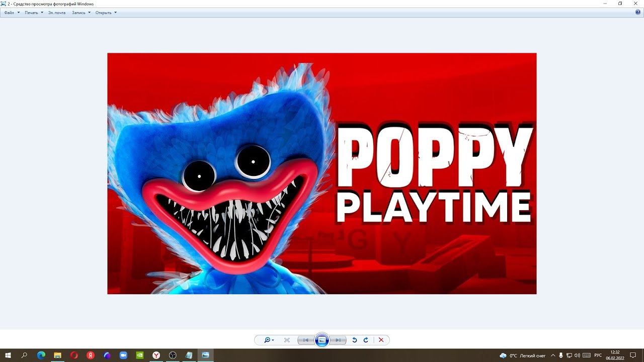The width and height of the screenshot is (644, 362).
Task: Restore down the Photo Viewer window
Action: pyautogui.click(x=620, y=4)
